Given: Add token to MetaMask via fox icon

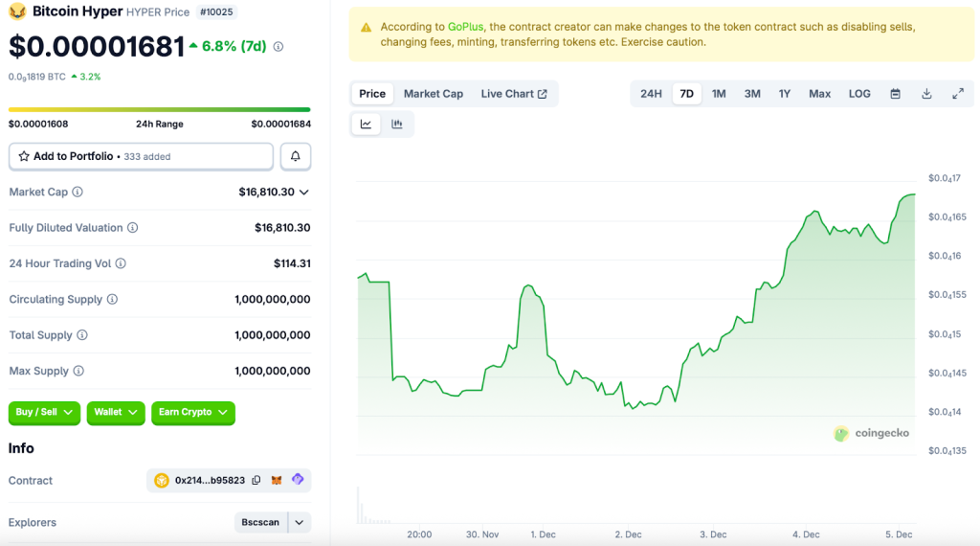Looking at the screenshot, I should tap(277, 480).
